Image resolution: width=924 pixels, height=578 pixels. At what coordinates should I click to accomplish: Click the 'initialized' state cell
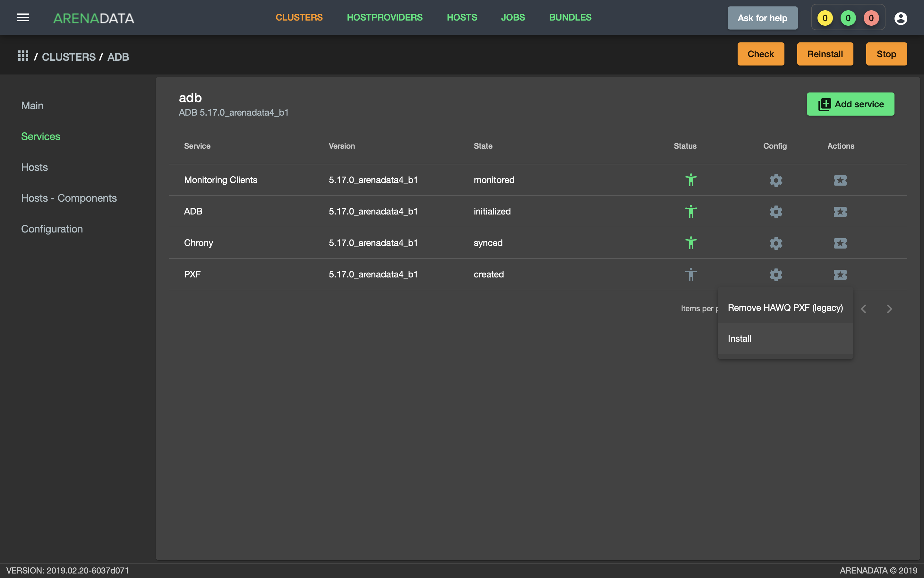[x=492, y=211]
